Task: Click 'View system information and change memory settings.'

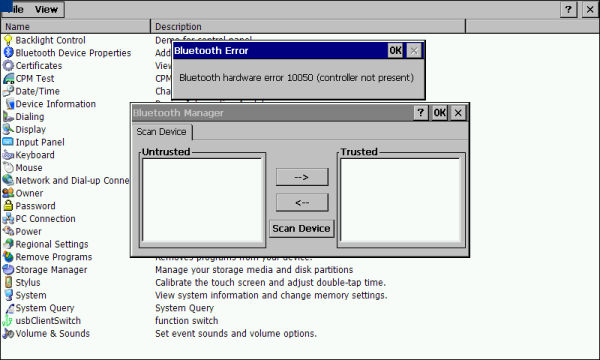Action: tap(271, 295)
